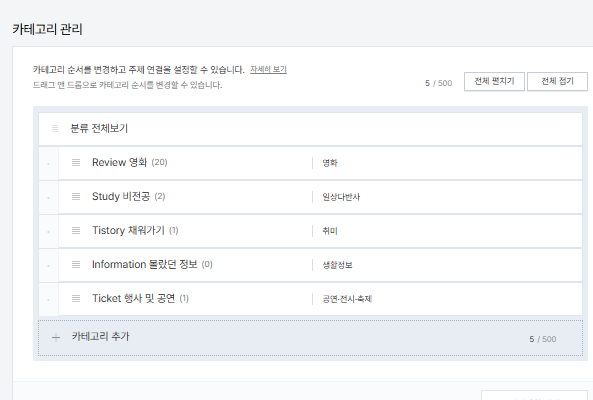
Task: Click plus icon next to 카테고리 추가
Action: click(56, 338)
